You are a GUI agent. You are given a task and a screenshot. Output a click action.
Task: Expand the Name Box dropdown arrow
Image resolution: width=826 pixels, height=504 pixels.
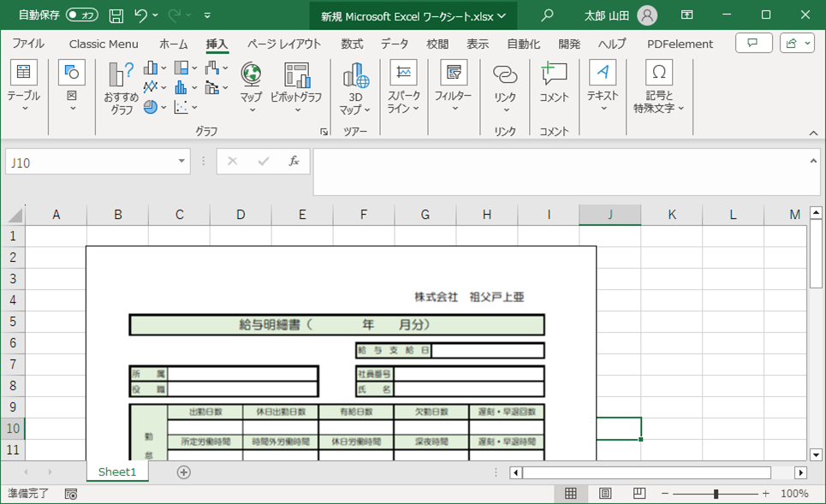pyautogui.click(x=182, y=161)
